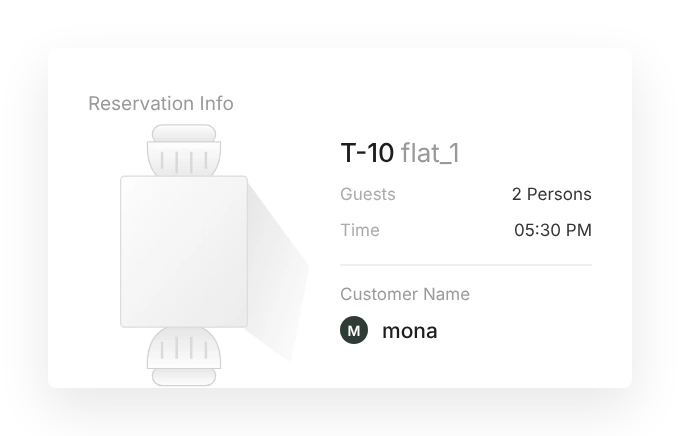680x436 pixels.
Task: Click the square table illustration
Action: pos(184,252)
